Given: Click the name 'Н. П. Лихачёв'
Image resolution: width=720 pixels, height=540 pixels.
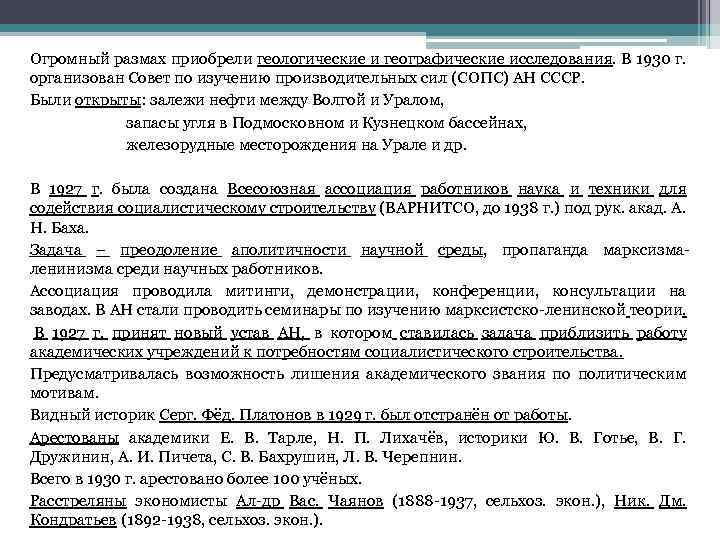Looking at the screenshot, I should pyautogui.click(x=386, y=438).
